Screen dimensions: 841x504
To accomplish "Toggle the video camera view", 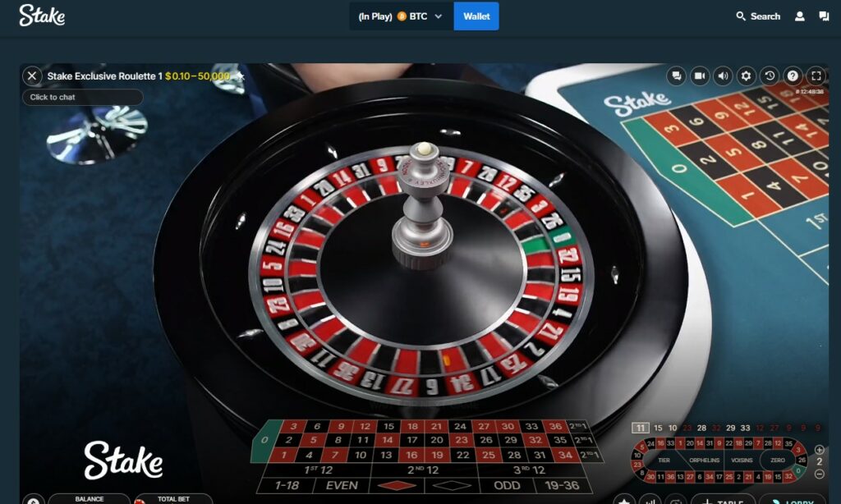I will [x=700, y=76].
